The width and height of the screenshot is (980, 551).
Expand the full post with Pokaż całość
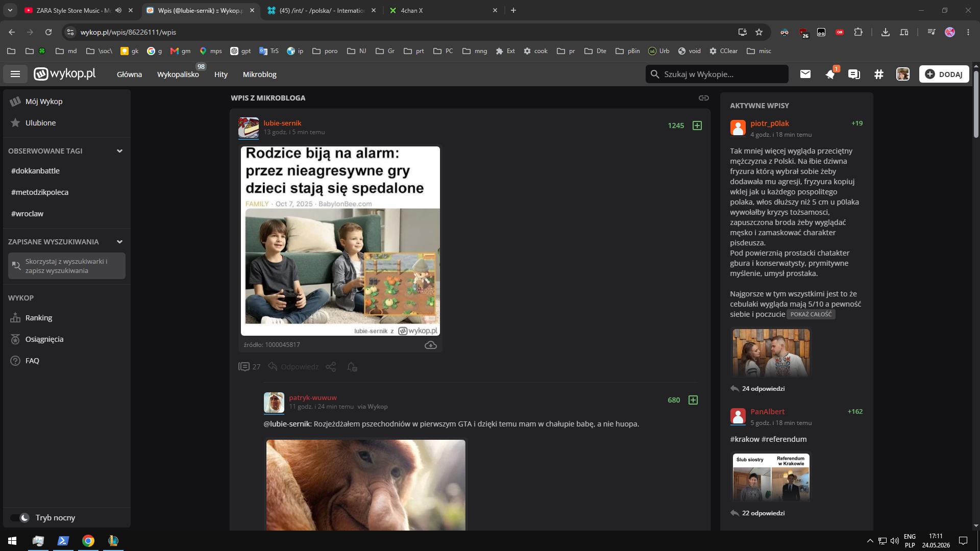point(811,314)
